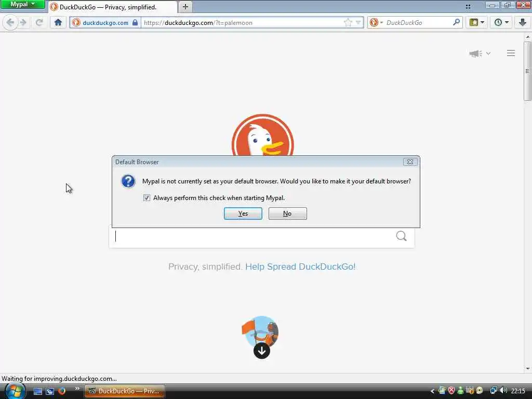Screen dimensions: 532x399
Task: Click Yes to set default browser
Action: (243, 214)
